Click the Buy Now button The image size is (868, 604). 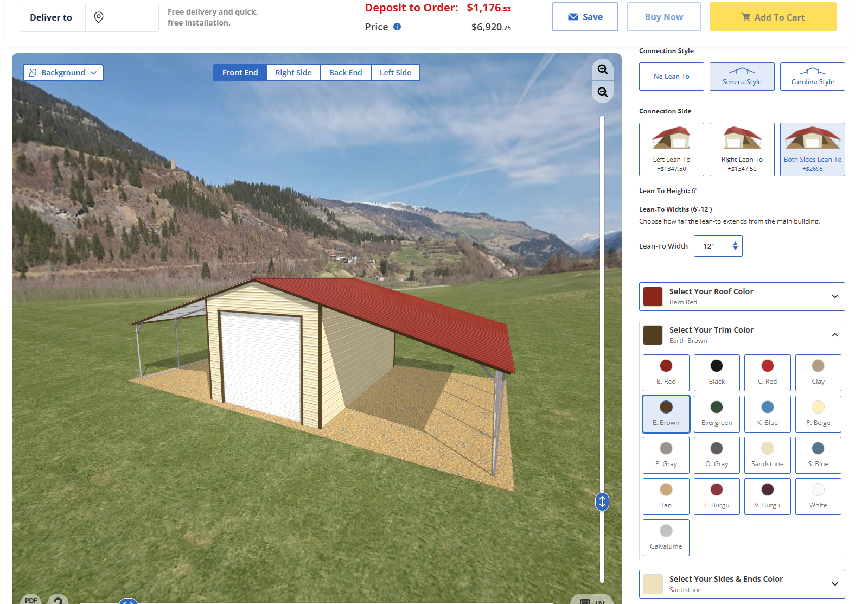click(x=664, y=17)
